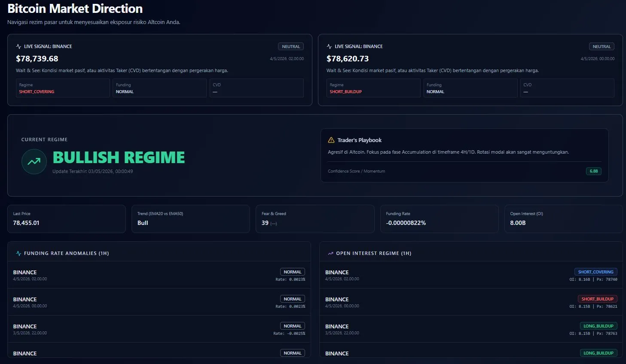Click NEUTRAL badge on $78,620.73 signal card
Screen dimensions: 626x364
[602, 46]
